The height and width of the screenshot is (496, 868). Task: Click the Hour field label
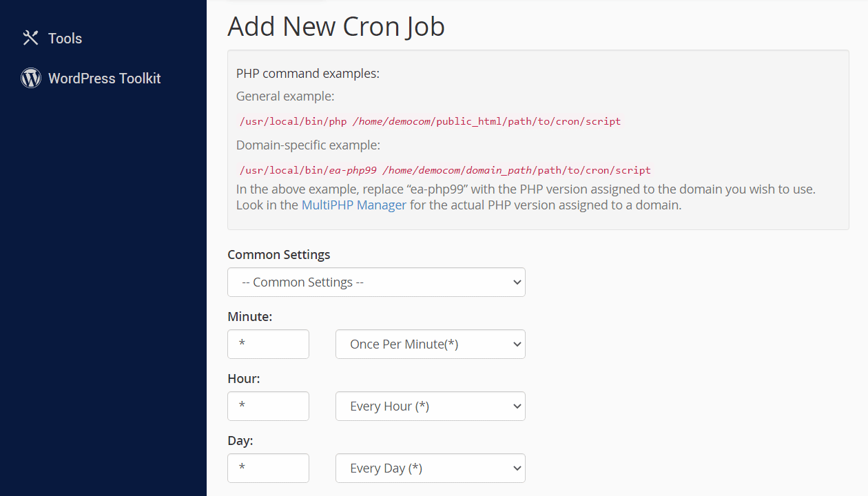click(x=243, y=379)
